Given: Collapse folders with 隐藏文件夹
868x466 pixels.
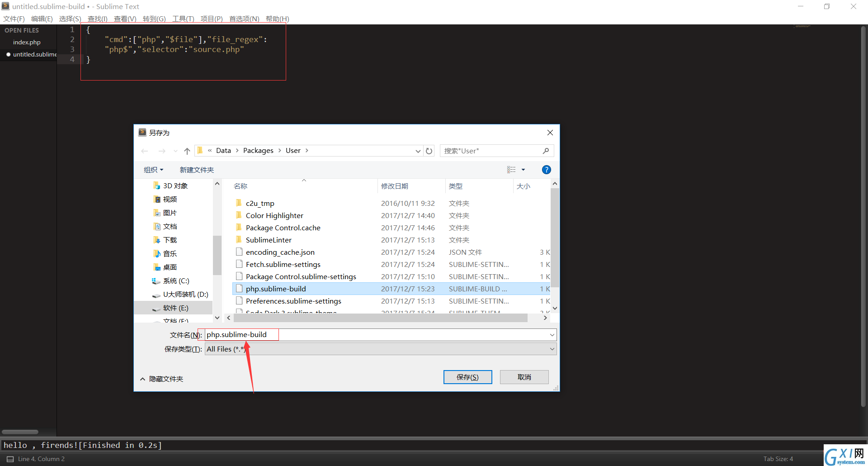Looking at the screenshot, I should (162, 379).
